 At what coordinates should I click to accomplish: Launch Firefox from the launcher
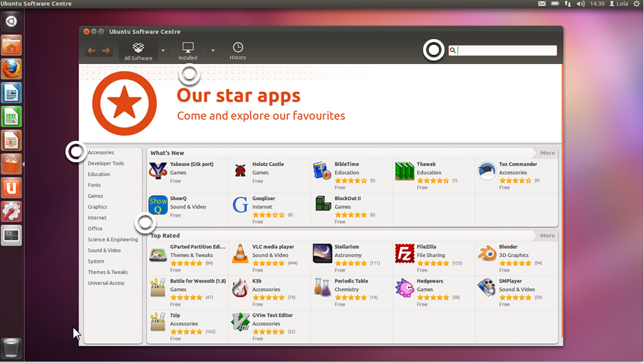pyautogui.click(x=11, y=69)
